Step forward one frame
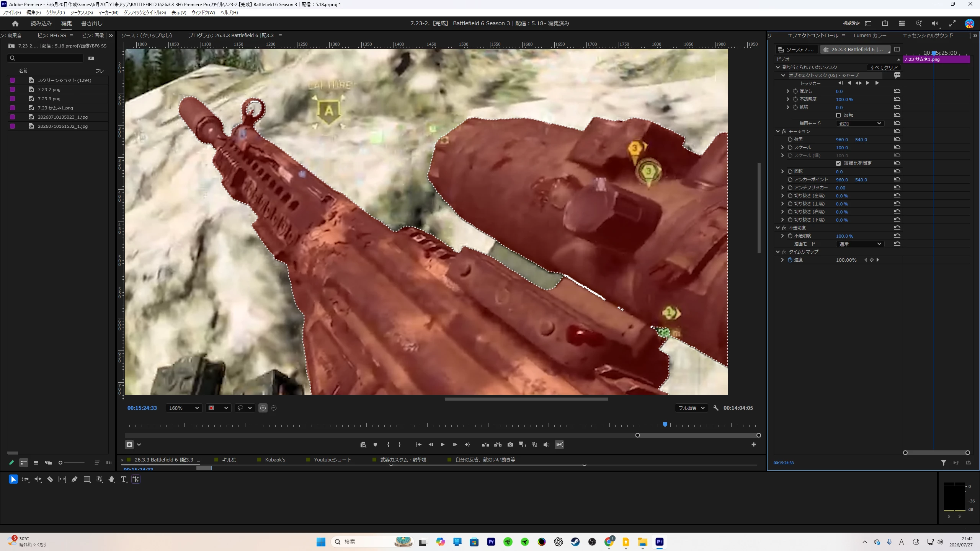This screenshot has height=551, width=980. [455, 445]
